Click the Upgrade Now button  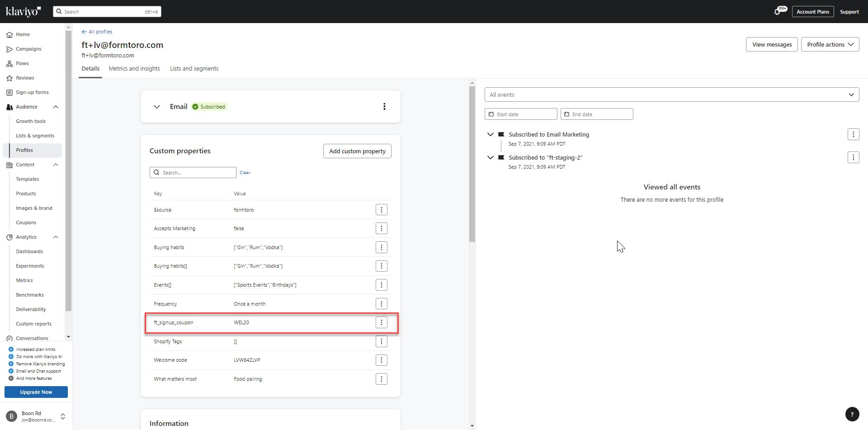click(36, 392)
